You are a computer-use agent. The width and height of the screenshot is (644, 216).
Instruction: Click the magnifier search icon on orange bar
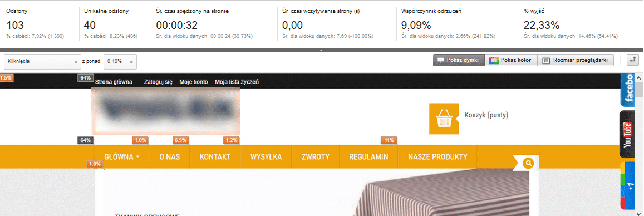tap(528, 164)
